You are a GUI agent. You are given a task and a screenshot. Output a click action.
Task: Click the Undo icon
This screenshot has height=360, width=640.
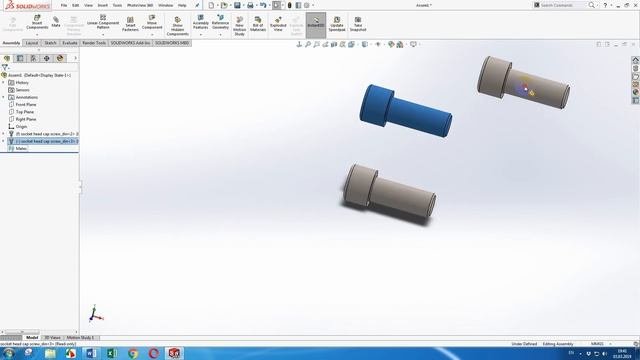point(263,5)
